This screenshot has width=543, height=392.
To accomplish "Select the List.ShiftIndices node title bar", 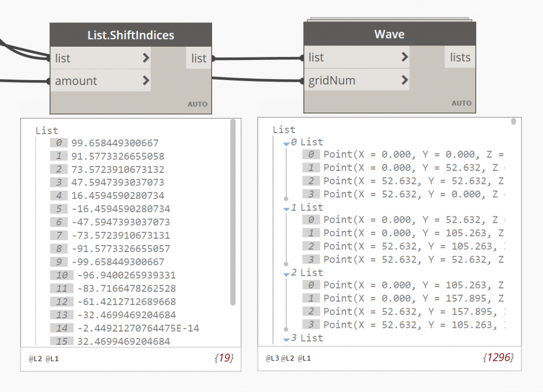I will point(130,36).
